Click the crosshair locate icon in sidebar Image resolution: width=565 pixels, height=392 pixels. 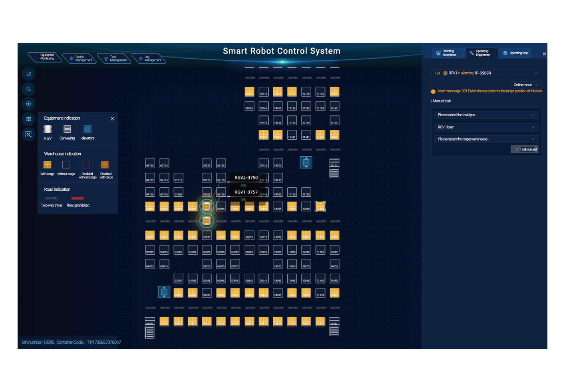(28, 104)
